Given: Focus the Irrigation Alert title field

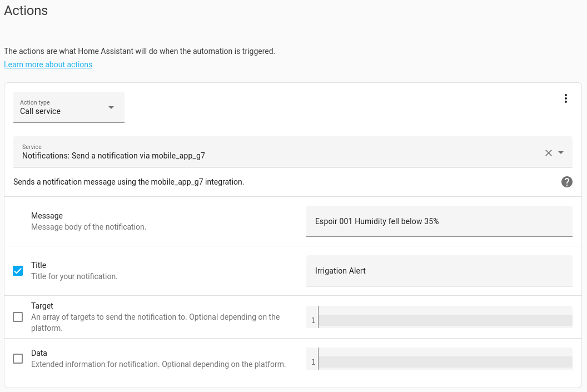Looking at the screenshot, I should [x=439, y=271].
